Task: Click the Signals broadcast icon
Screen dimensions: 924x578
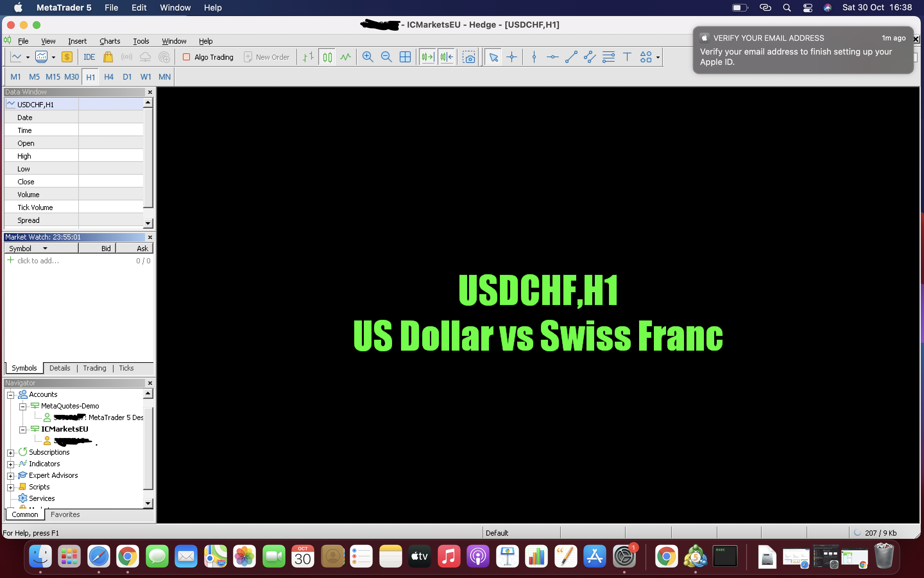Action: click(x=126, y=57)
